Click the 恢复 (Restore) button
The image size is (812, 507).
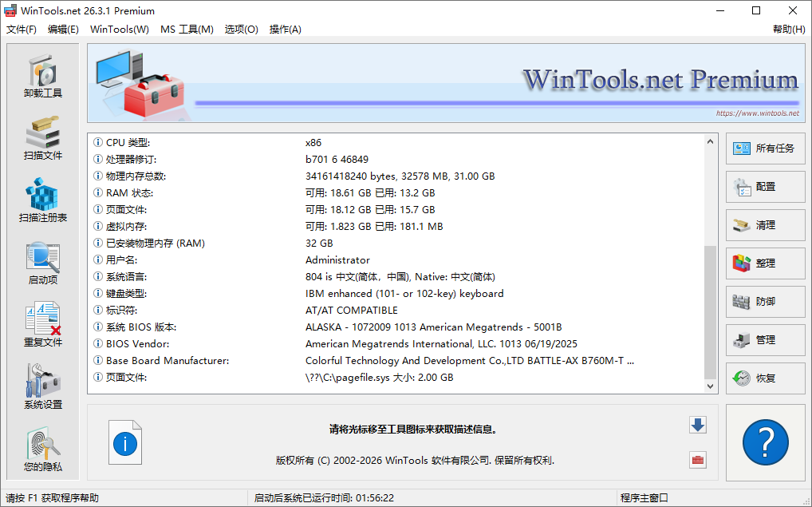[765, 378]
